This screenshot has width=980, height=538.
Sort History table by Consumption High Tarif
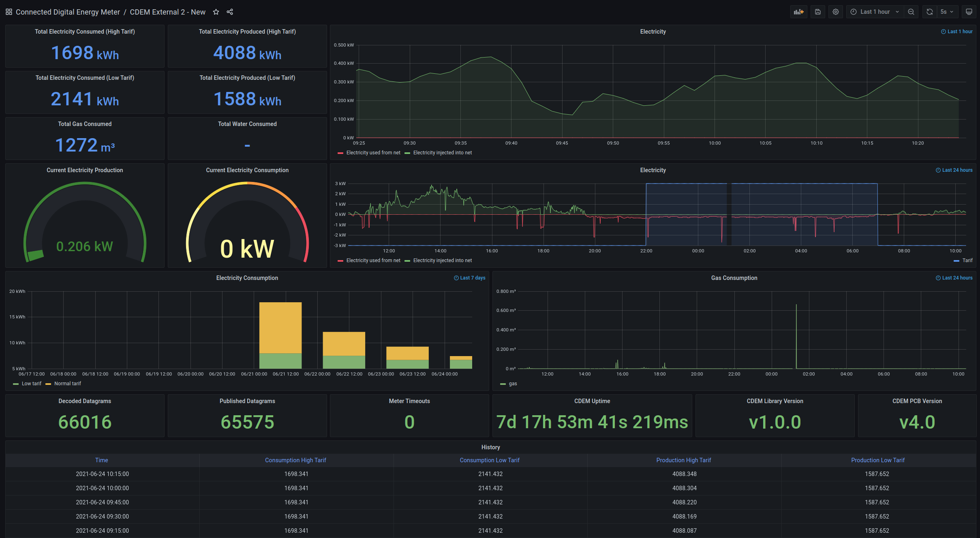[x=295, y=460]
